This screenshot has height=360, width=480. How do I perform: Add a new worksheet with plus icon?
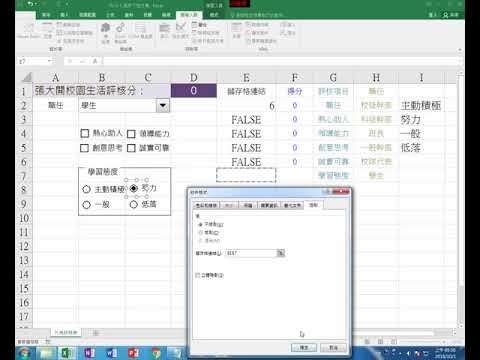point(96,333)
